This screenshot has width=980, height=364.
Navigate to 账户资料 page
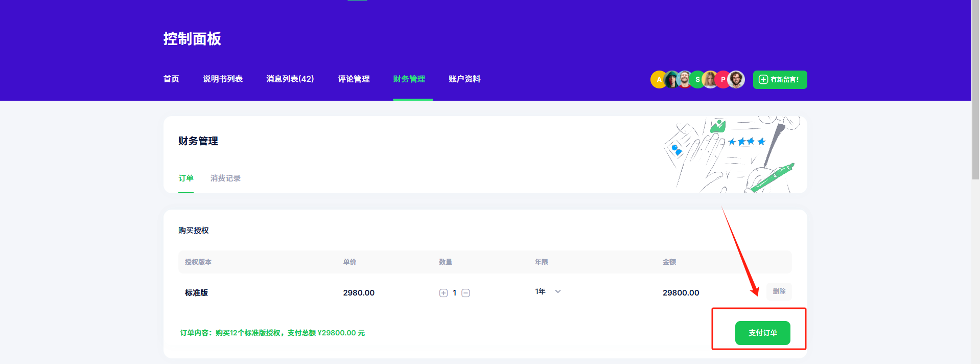(x=464, y=79)
